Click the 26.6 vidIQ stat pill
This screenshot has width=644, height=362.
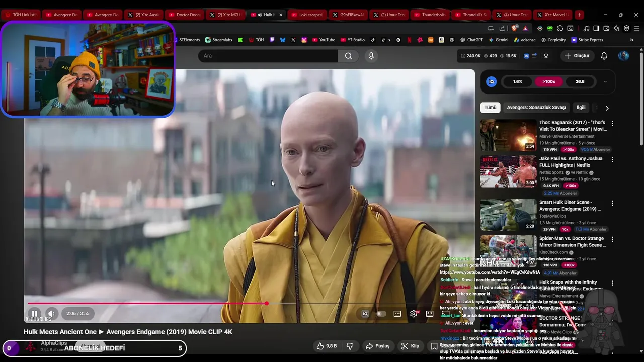(x=580, y=81)
